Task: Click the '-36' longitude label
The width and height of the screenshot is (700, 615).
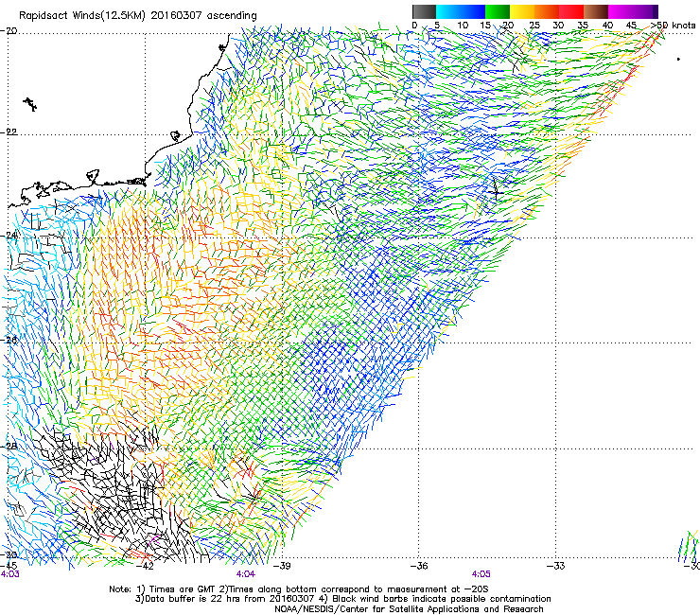Action: tap(419, 566)
